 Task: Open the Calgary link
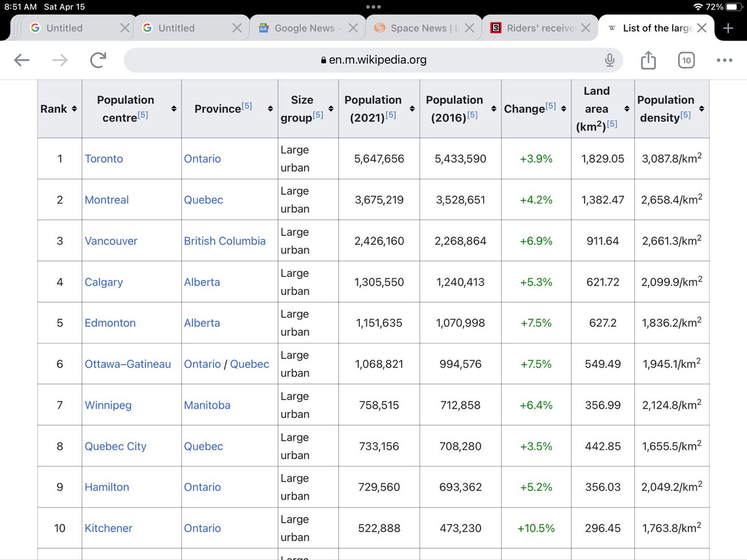point(103,282)
